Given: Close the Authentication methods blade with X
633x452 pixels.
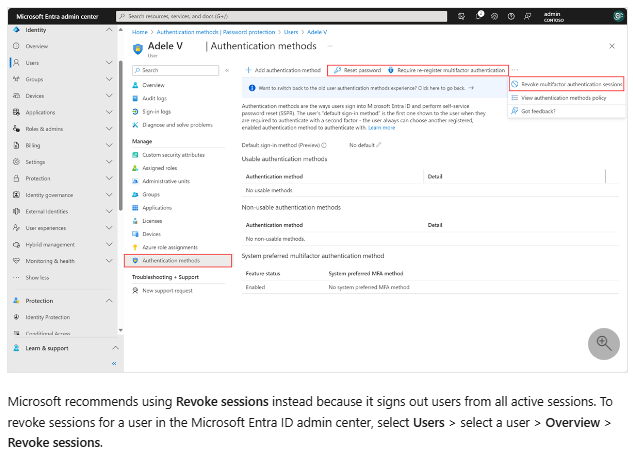Looking at the screenshot, I should 612,46.
